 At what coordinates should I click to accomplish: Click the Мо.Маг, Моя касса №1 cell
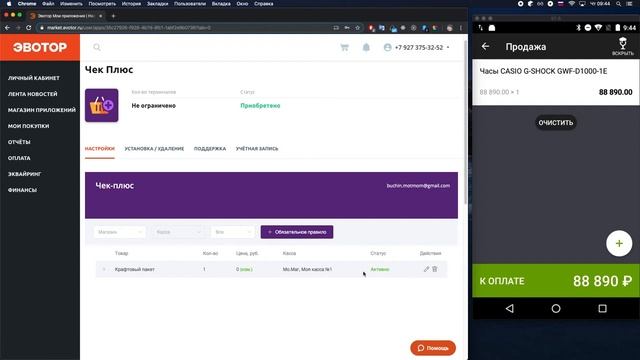[307, 269]
